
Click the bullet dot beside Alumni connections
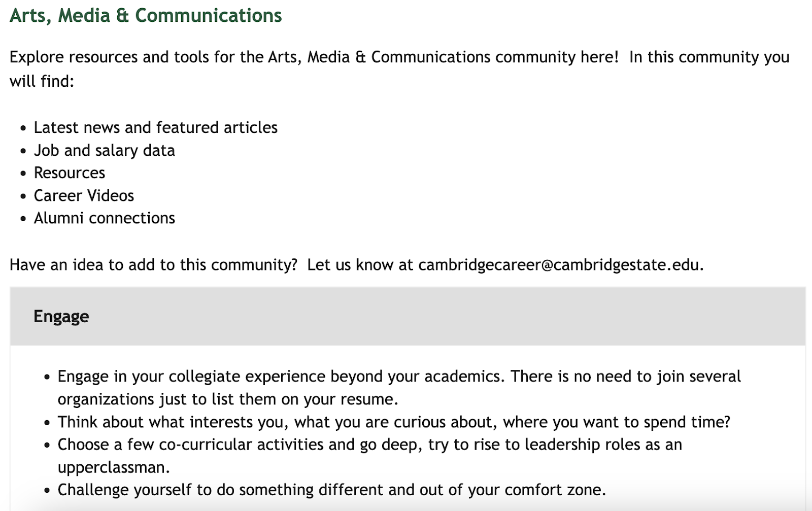23,219
